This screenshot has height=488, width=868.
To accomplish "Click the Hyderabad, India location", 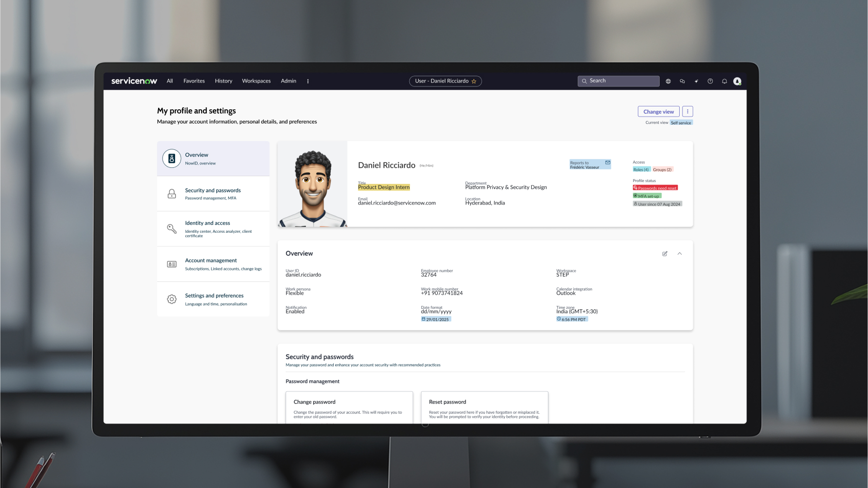I will click(x=485, y=203).
